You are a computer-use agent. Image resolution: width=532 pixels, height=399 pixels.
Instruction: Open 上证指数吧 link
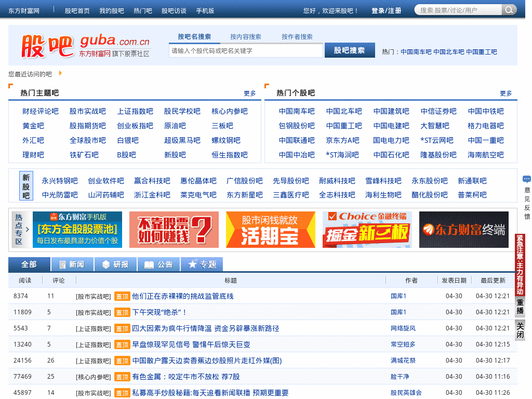point(135,111)
